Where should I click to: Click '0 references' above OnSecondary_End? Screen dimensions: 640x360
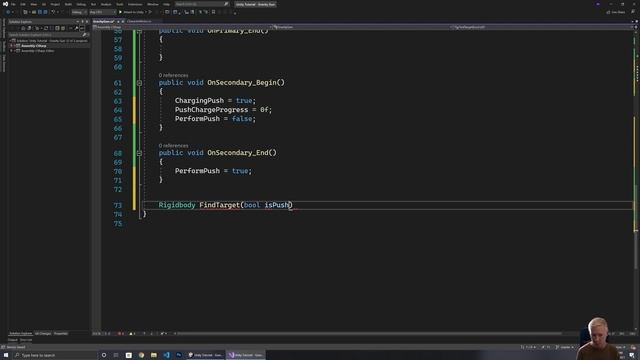point(173,146)
